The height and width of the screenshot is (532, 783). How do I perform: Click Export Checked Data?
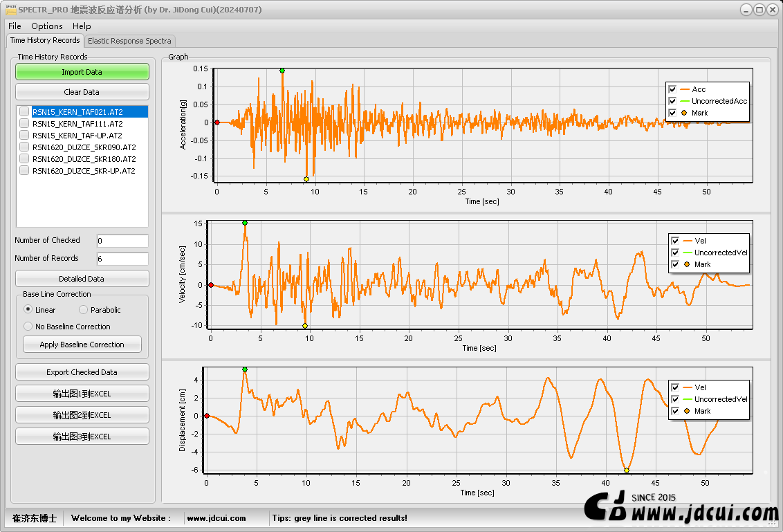(x=82, y=372)
